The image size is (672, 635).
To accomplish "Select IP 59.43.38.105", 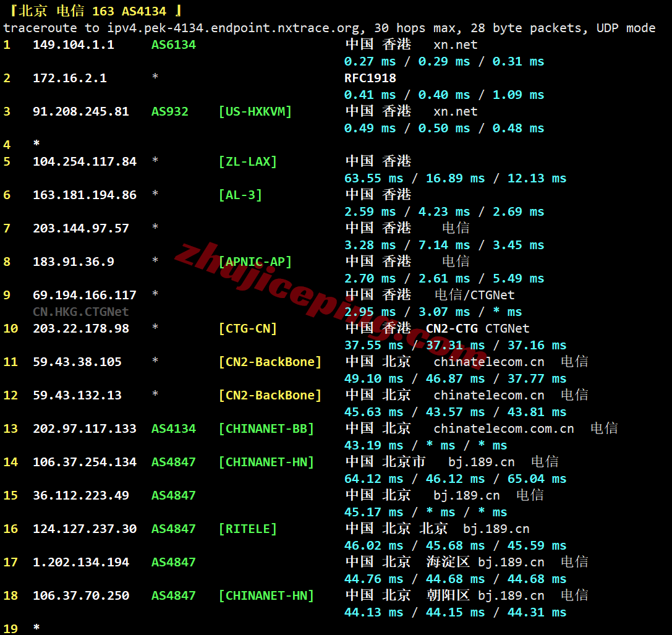I will [77, 362].
